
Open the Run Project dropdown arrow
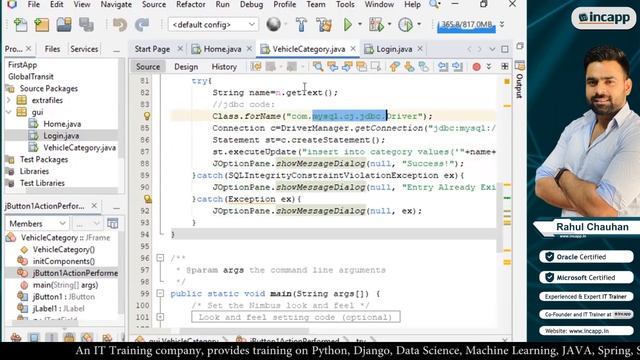[x=360, y=24]
